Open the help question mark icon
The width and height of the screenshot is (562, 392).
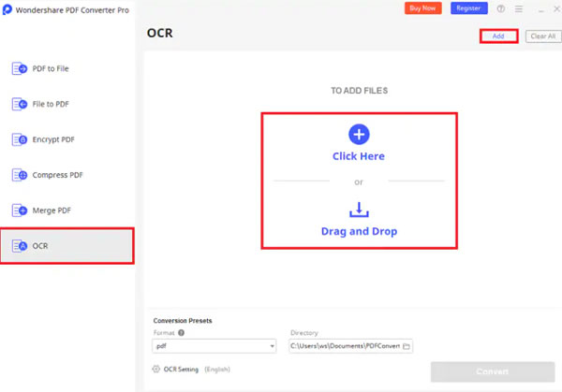pos(501,8)
